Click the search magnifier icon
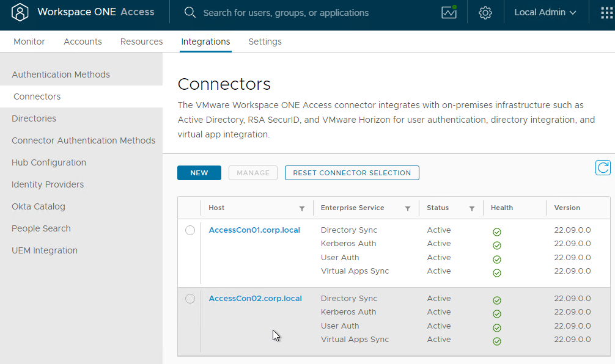Screen dimensions: 615x364 click(x=190, y=12)
